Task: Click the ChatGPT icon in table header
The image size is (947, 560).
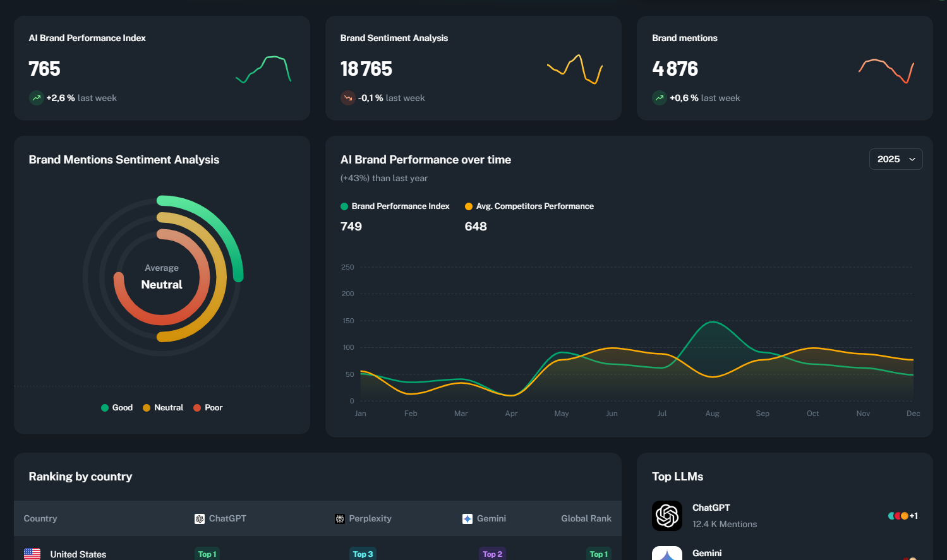Action: [x=200, y=519]
